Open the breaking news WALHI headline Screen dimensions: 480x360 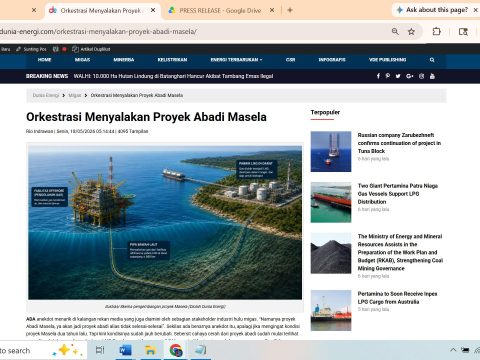pyautogui.click(x=173, y=76)
